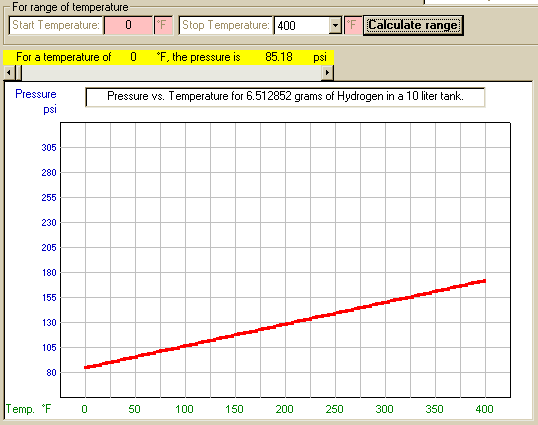The width and height of the screenshot is (538, 425).
Task: Click the °F unit box after Stop Temperature
Action: (x=353, y=25)
